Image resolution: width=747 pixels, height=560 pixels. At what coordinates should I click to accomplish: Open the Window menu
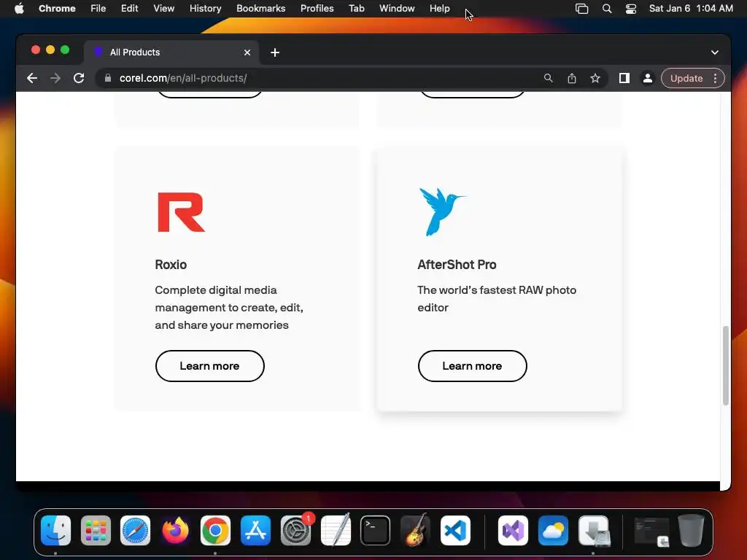coord(397,9)
